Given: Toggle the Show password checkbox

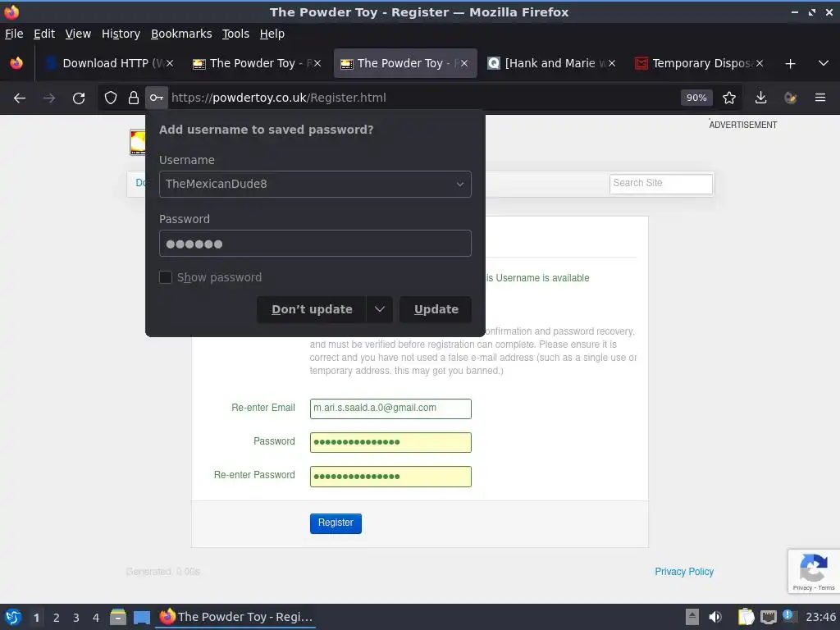Looking at the screenshot, I should (x=166, y=277).
